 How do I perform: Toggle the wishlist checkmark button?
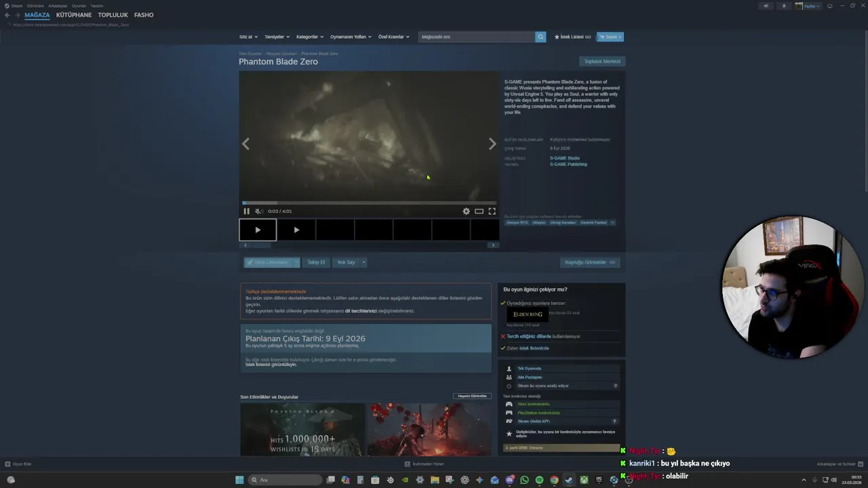point(268,262)
